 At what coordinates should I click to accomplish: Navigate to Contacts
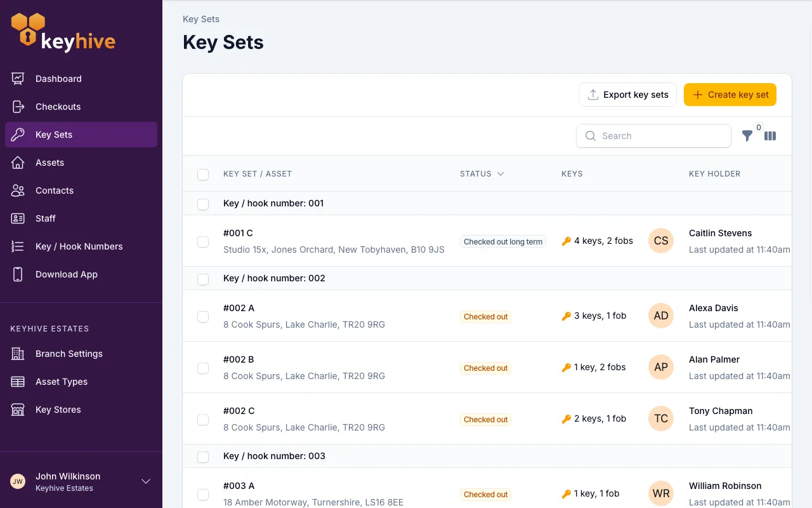[81, 190]
